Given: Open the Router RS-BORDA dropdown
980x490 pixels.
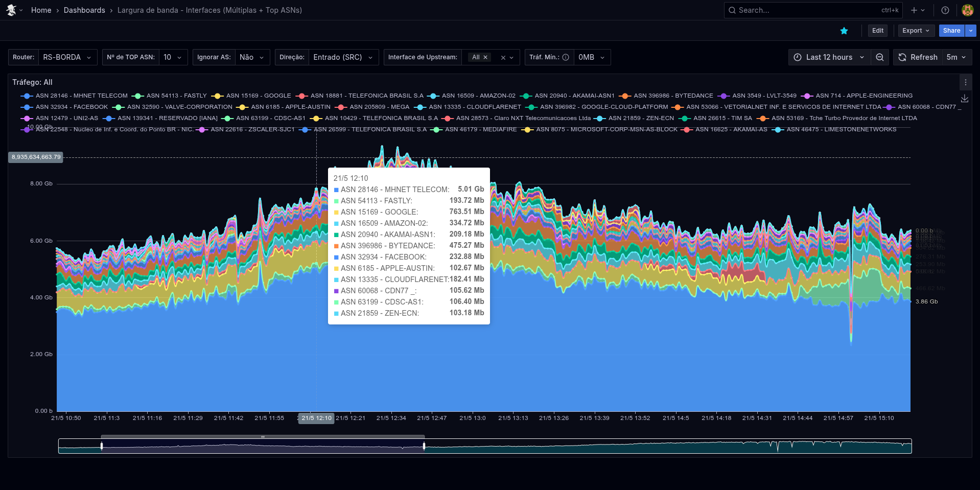Looking at the screenshot, I should [66, 57].
